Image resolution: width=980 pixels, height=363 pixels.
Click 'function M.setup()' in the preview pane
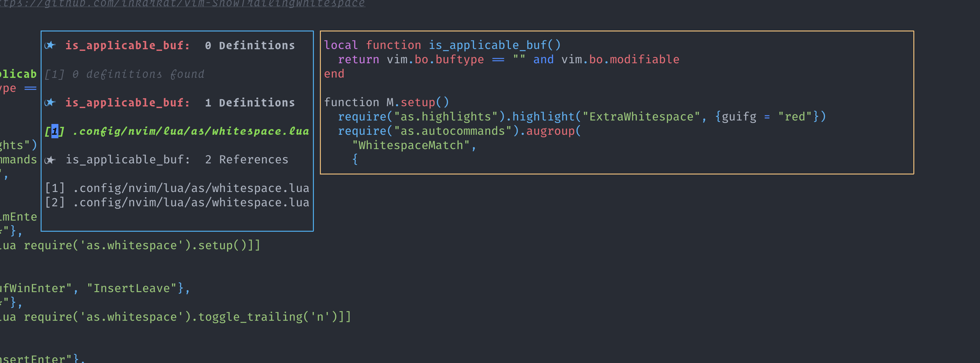coord(387,102)
